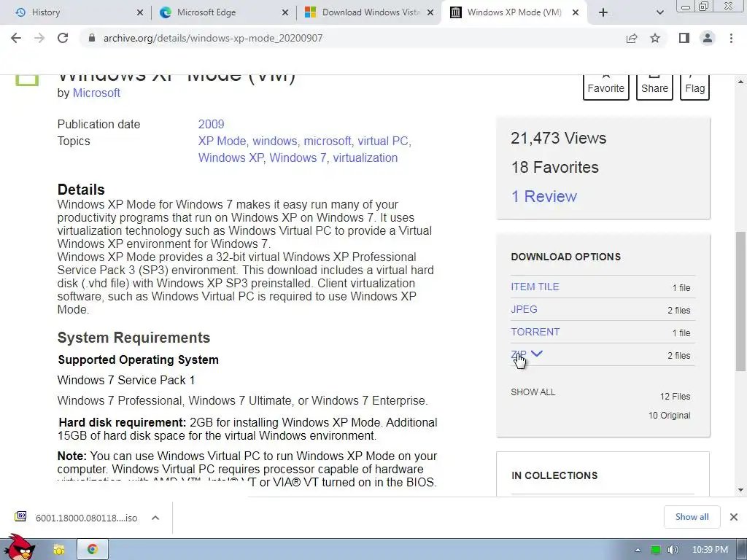Reload the archive.org page

pyautogui.click(x=63, y=38)
